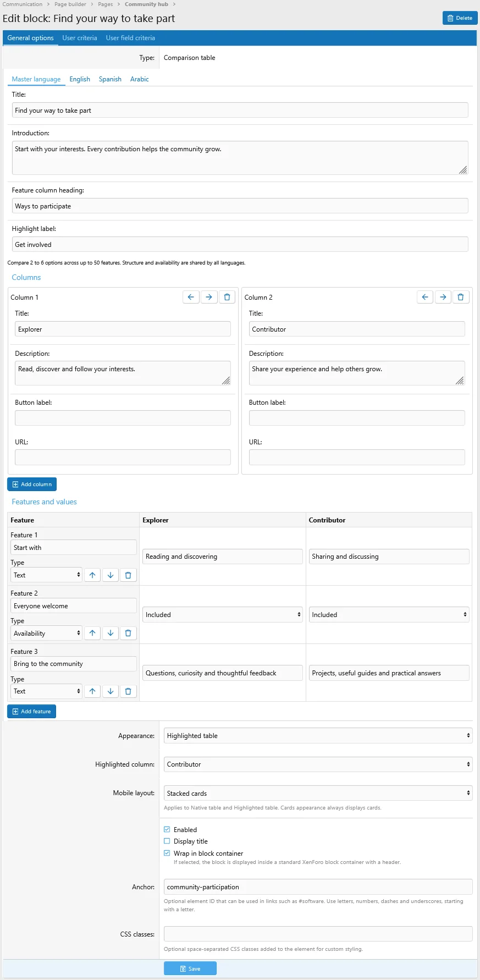The height and width of the screenshot is (980, 480).
Task: Click the Introduction textarea
Action: click(x=240, y=158)
